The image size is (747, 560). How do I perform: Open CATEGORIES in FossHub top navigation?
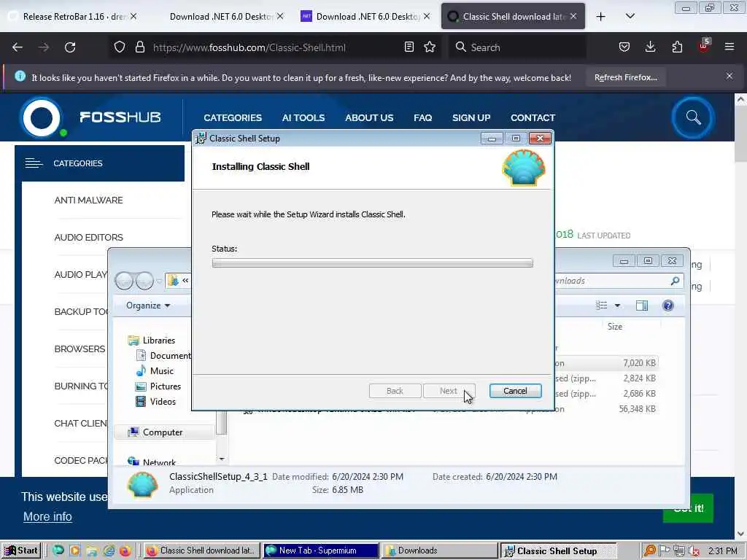tap(233, 117)
